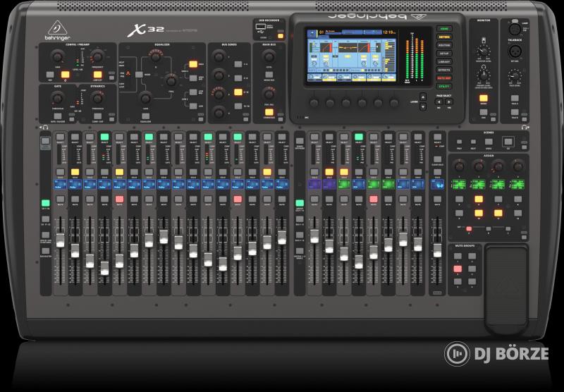The width and height of the screenshot is (564, 392).
Task: Click the Talkback XLR mic connector
Action: [x=515, y=51]
